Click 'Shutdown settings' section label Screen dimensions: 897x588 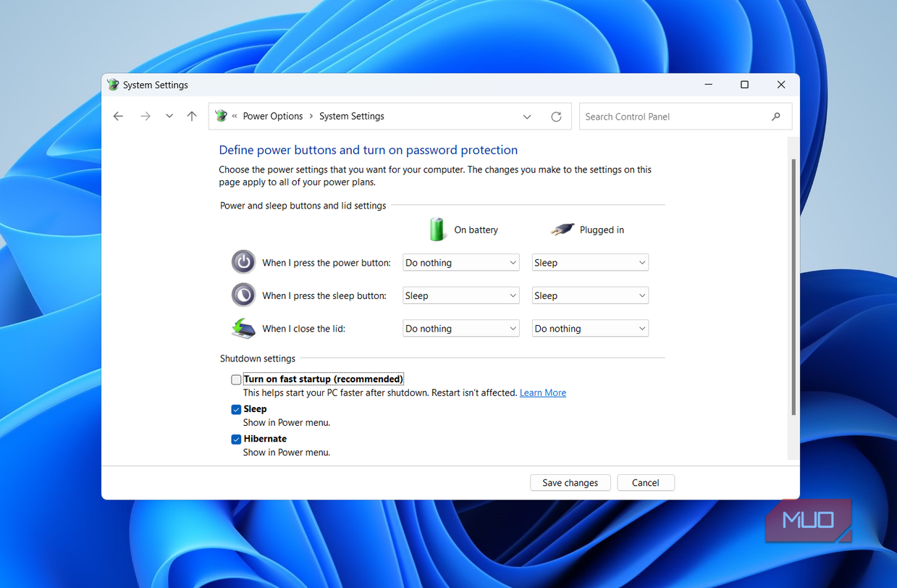[x=258, y=358]
